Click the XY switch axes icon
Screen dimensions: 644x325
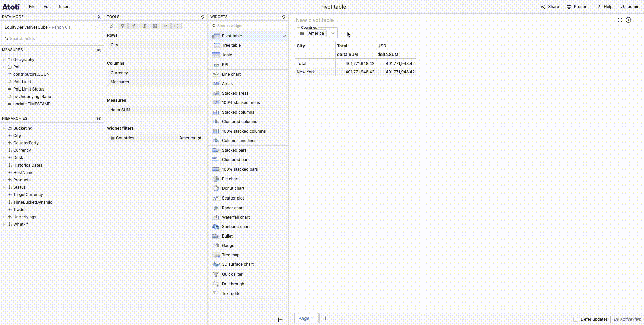tap(166, 26)
